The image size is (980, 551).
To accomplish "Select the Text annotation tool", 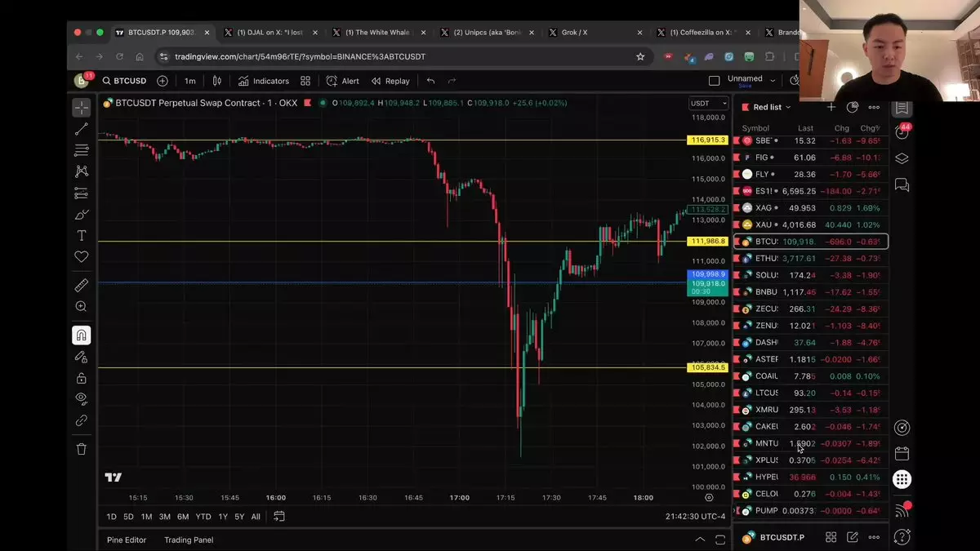I will (82, 236).
